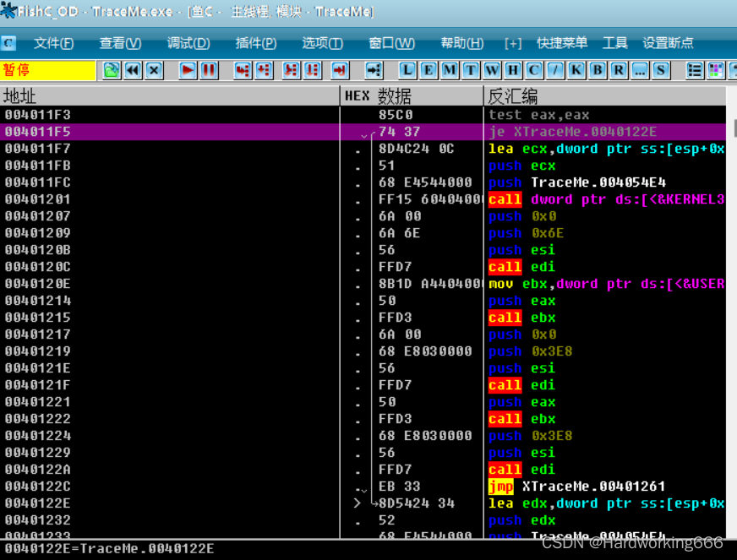Image resolution: width=737 pixels, height=560 pixels.
Task: Open the 调试(D) menu
Action: pos(188,43)
